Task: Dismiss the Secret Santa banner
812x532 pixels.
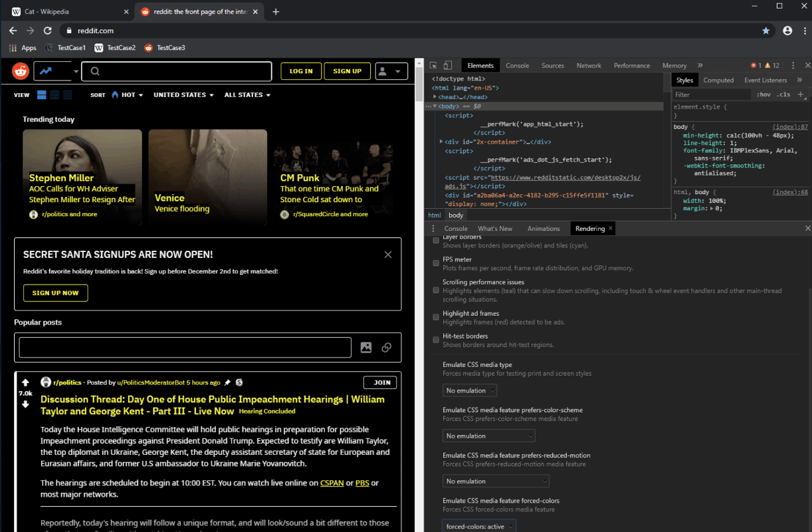Action: (388, 255)
